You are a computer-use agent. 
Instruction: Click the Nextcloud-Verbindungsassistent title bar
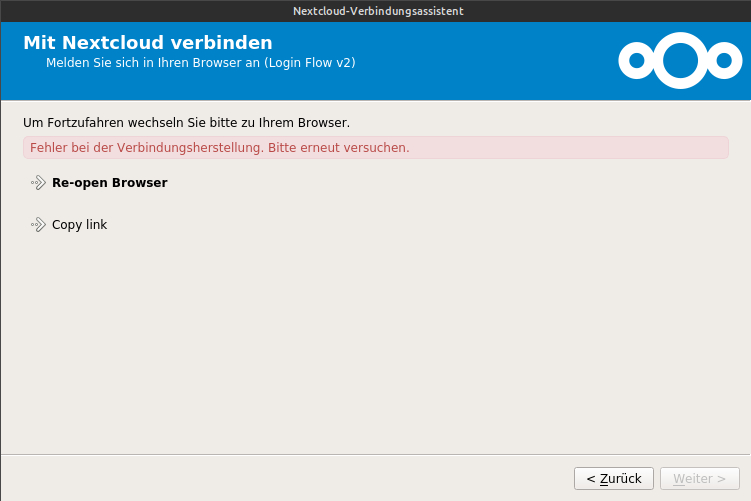tap(376, 11)
